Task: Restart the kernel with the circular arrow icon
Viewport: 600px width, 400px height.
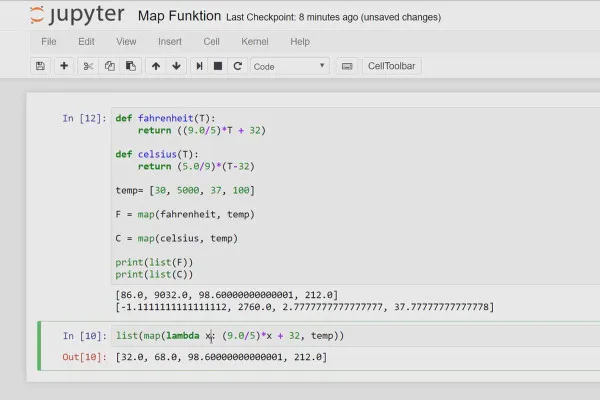Action: (x=238, y=66)
